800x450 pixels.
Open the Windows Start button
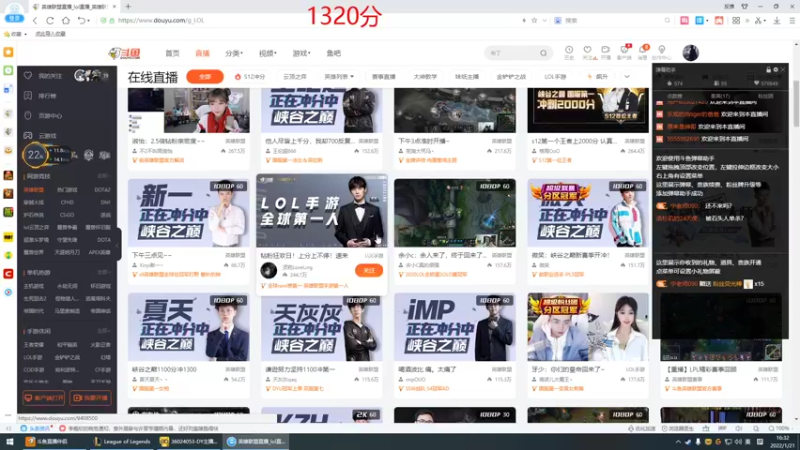pyautogui.click(x=9, y=441)
